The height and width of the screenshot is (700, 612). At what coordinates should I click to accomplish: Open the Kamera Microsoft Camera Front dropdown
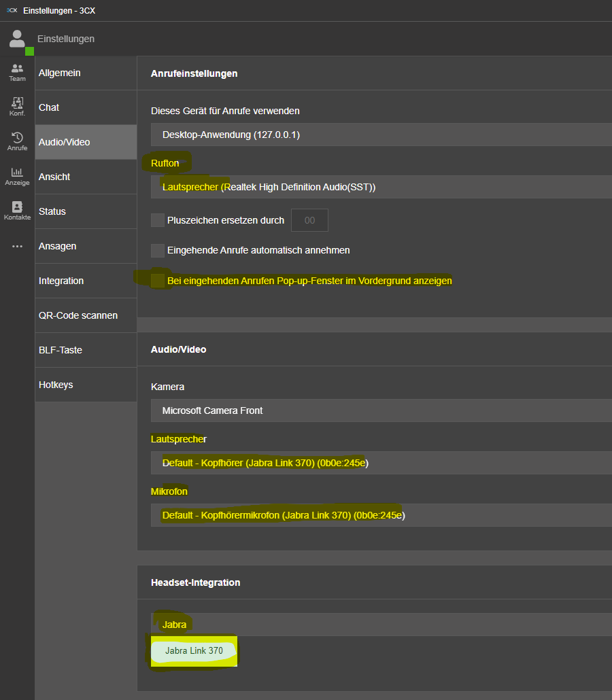[381, 410]
